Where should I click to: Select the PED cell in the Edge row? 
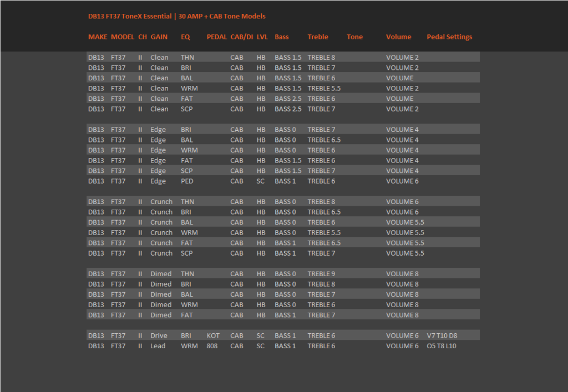[187, 181]
